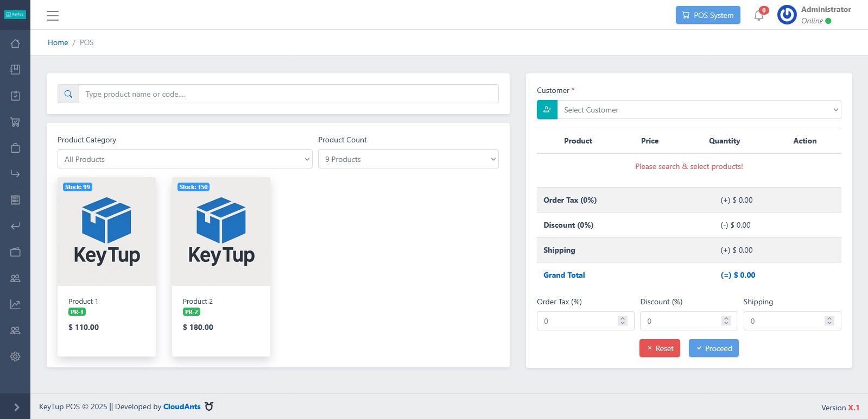The height and width of the screenshot is (419, 868).
Task: Click the product name or code search field
Action: pyautogui.click(x=289, y=94)
